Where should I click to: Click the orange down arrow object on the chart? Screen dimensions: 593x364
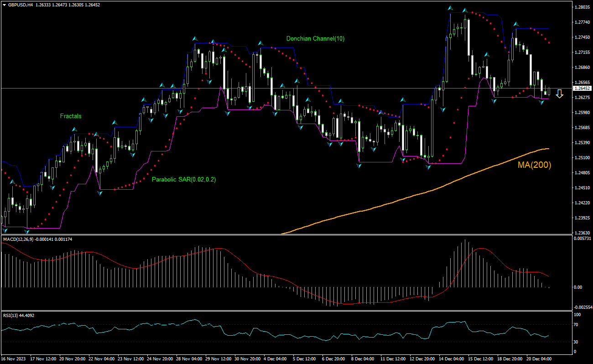pos(560,94)
